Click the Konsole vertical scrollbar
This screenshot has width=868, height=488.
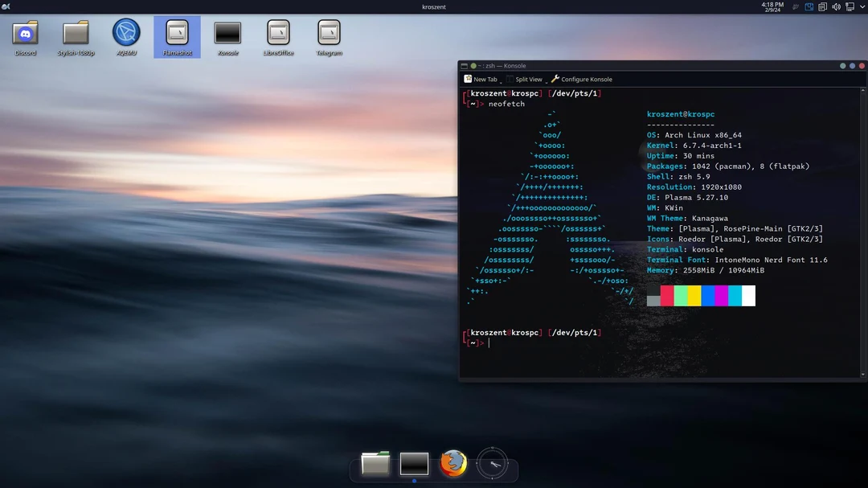pos(862,232)
